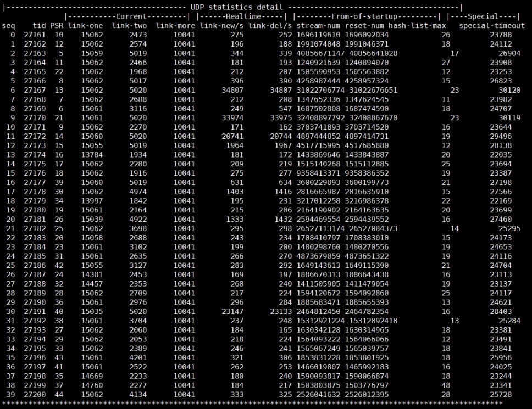Click the "link-two" column header
Image resolution: width=532 pixels, height=409 pixels.
(x=130, y=26)
